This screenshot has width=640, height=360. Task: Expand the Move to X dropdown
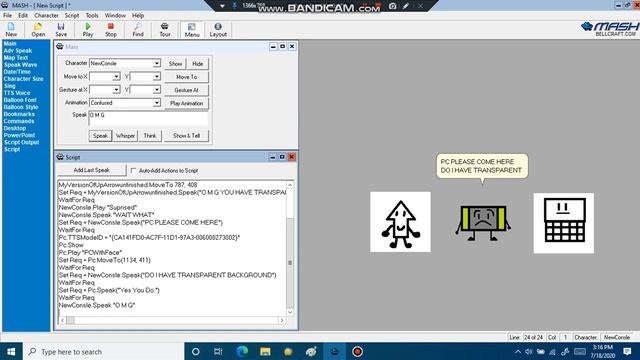tap(116, 77)
